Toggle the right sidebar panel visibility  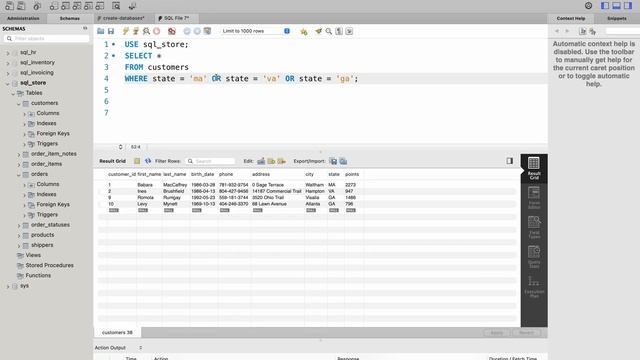coord(628,5)
